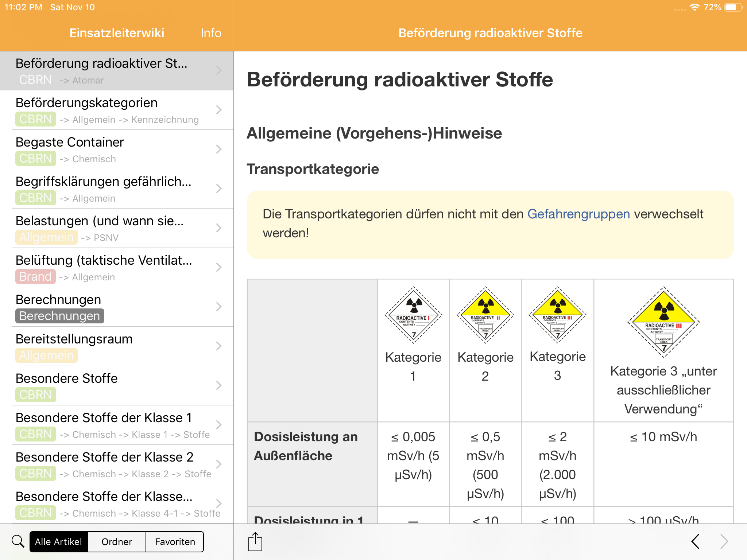Check the Wi-Fi status icon
Screen dimensions: 747x560
click(x=695, y=7)
